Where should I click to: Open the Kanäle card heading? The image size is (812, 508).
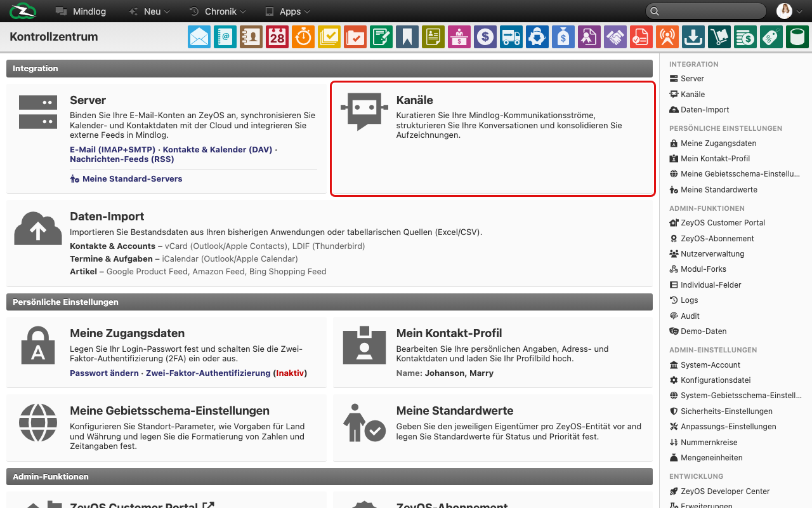(x=414, y=100)
